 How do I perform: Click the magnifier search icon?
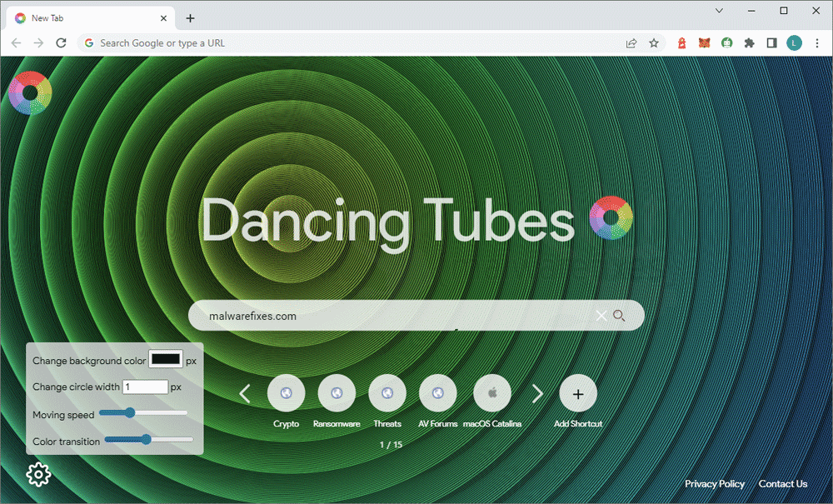(619, 316)
